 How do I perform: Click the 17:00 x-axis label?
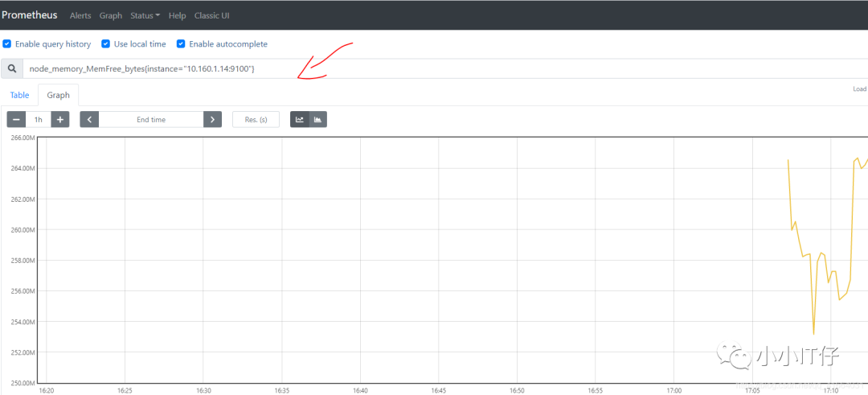click(674, 390)
